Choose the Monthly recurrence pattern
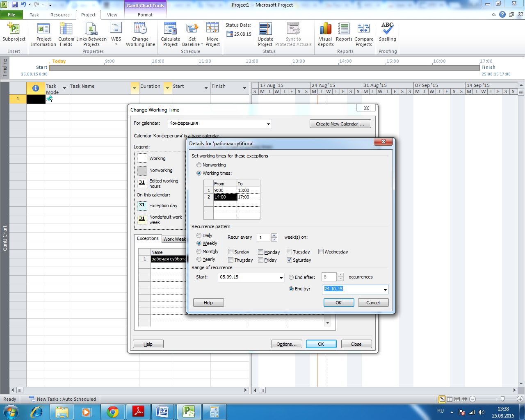This screenshot has height=420, width=525. click(x=199, y=251)
